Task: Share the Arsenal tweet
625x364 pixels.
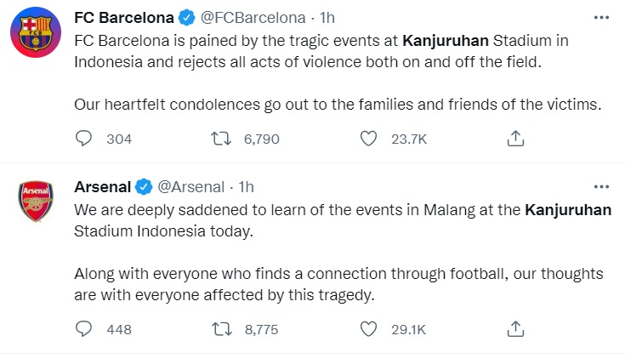Action: [515, 329]
